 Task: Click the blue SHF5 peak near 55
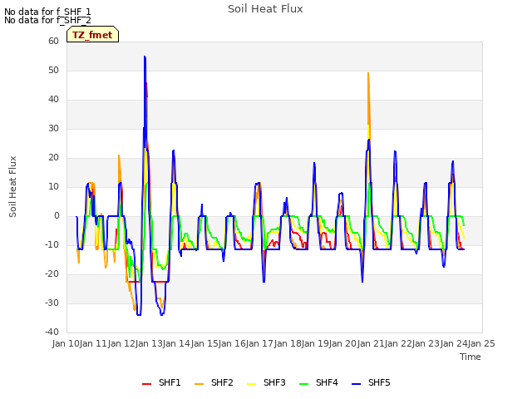(x=145, y=57)
